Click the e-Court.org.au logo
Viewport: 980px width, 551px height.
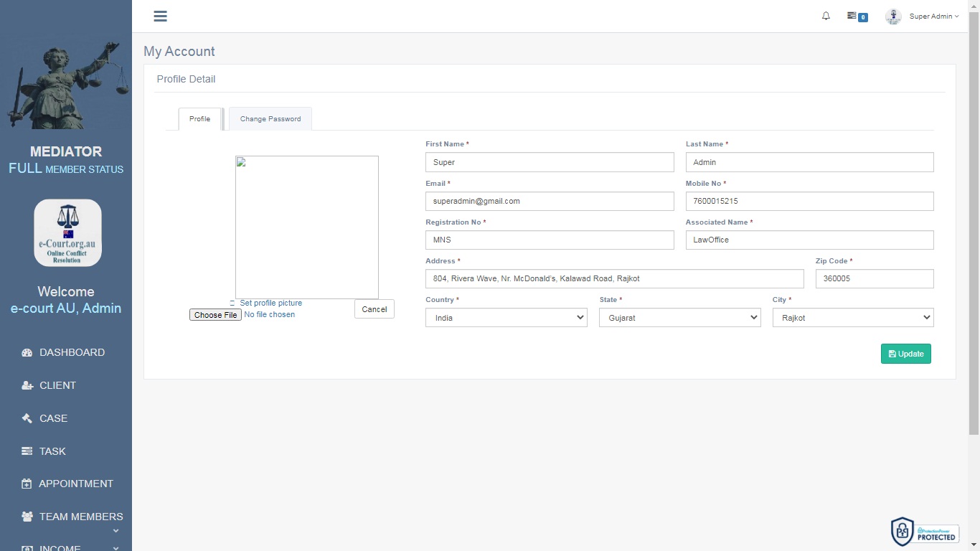tap(67, 233)
